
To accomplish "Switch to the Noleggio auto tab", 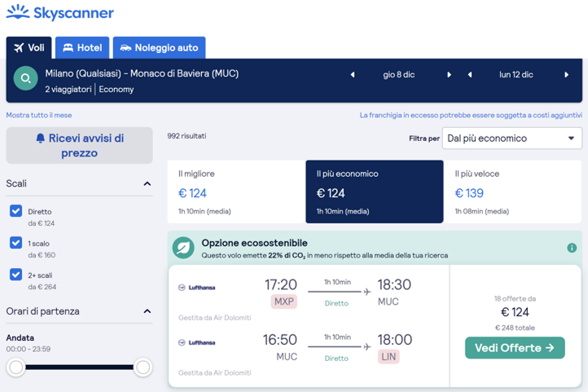I will (x=159, y=47).
